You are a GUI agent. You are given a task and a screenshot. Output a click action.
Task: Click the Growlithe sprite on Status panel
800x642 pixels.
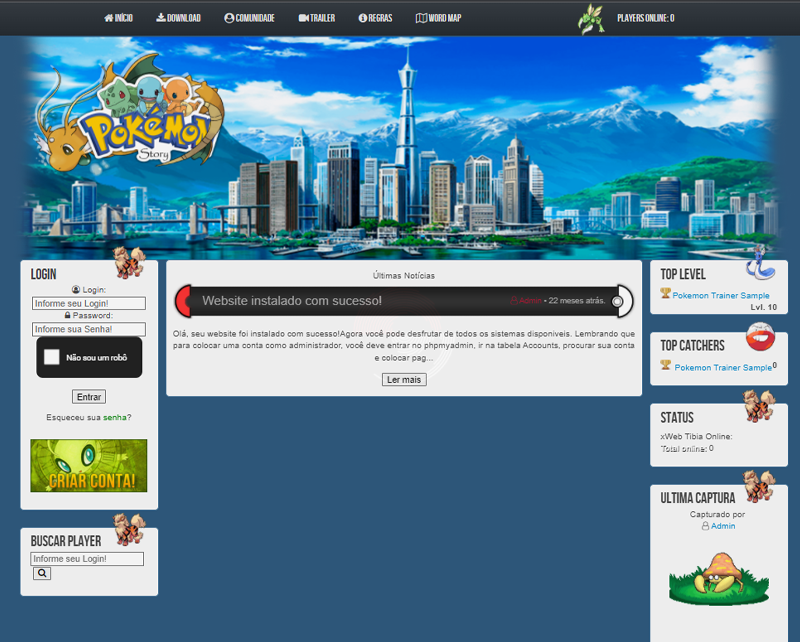point(759,406)
